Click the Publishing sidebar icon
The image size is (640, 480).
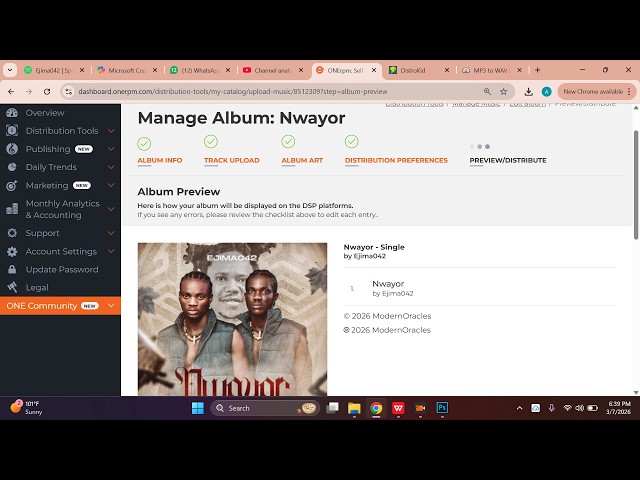[12, 149]
